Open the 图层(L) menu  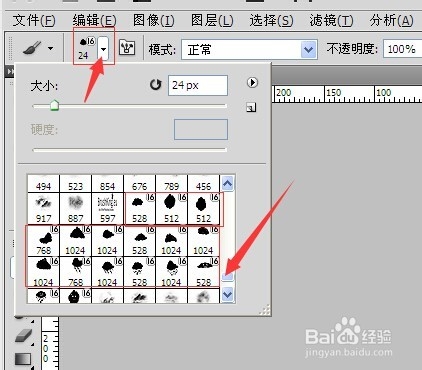212,21
